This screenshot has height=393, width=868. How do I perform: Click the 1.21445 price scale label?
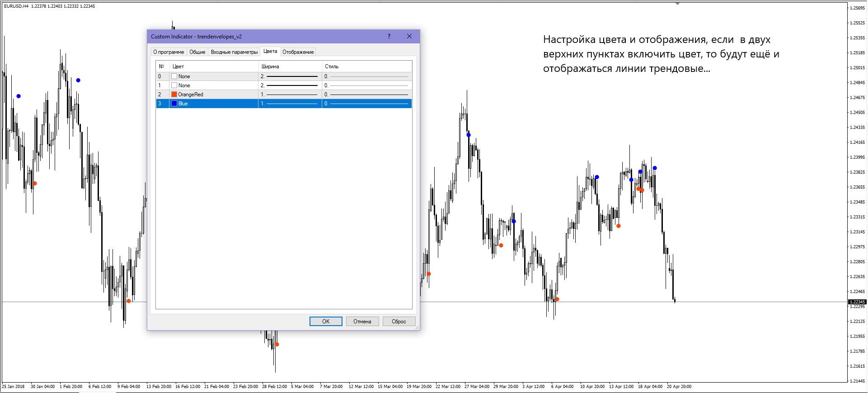(x=857, y=381)
